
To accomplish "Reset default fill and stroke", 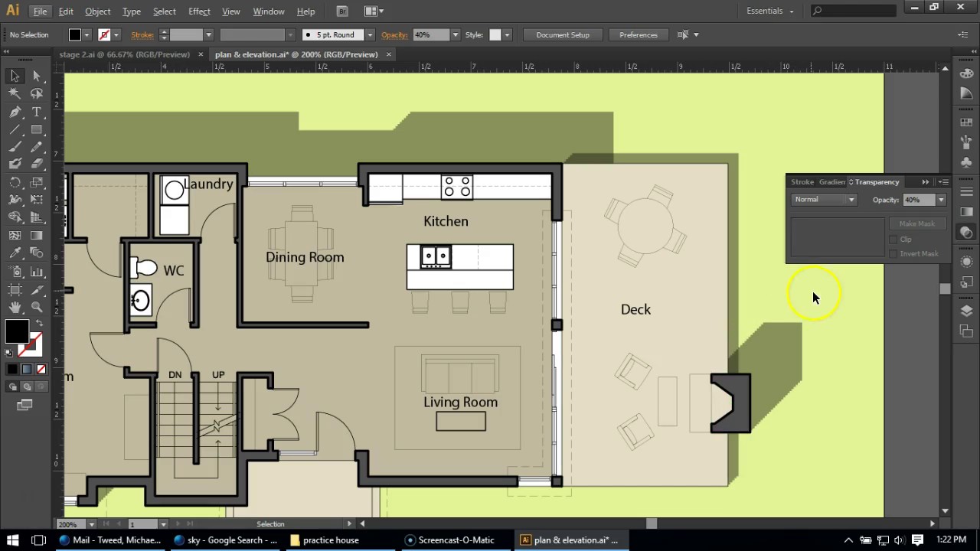I will tap(9, 353).
